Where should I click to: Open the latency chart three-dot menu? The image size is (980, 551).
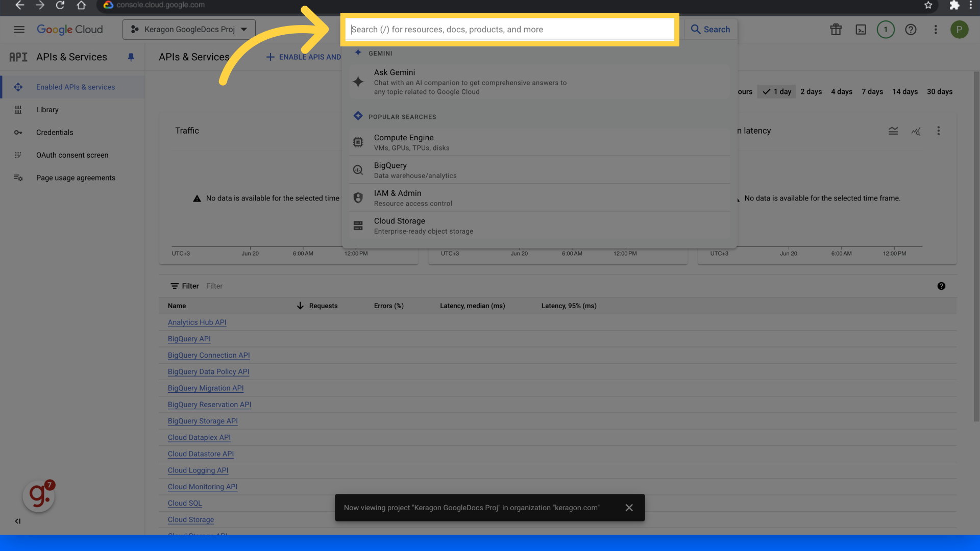pos(938,131)
